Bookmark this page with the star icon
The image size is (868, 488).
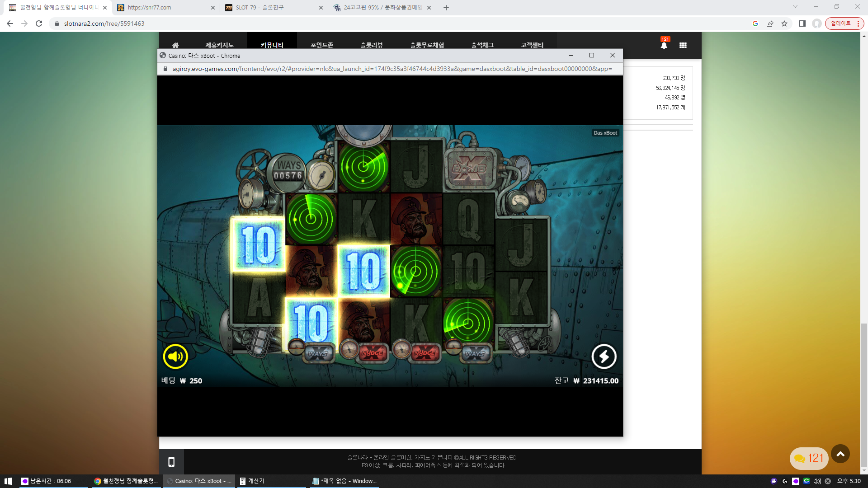[784, 23]
